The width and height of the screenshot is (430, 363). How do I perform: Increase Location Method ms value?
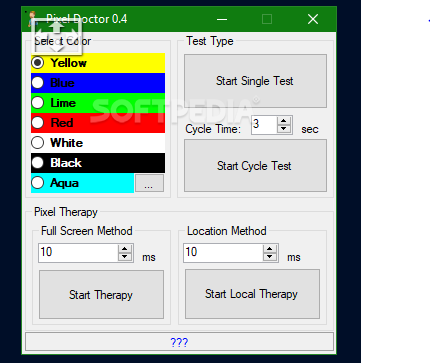tap(270, 249)
